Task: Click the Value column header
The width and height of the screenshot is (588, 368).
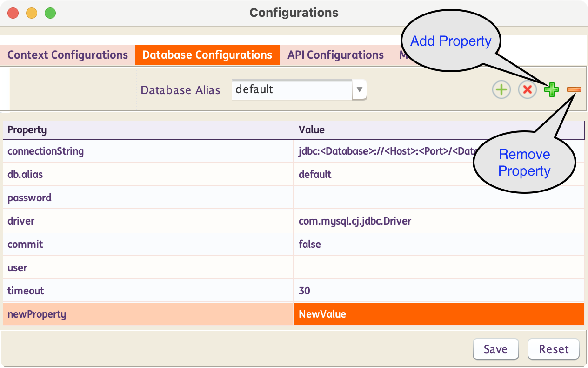Action: (x=438, y=129)
